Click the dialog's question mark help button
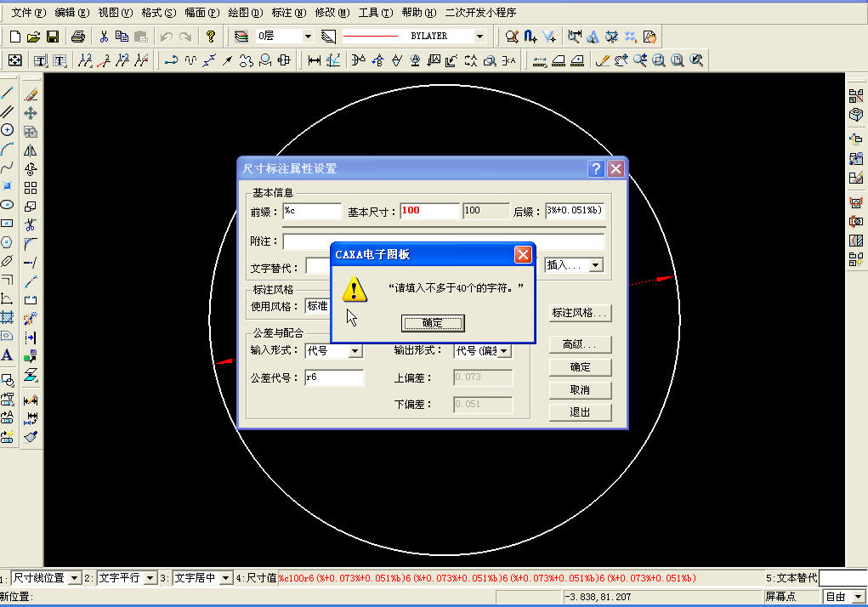The width and height of the screenshot is (868, 607). [x=596, y=169]
